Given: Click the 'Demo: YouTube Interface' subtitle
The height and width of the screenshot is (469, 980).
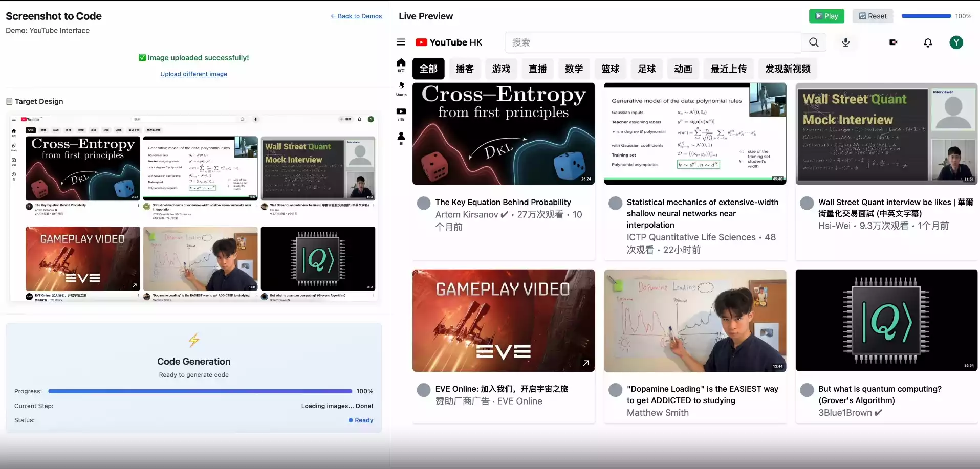Looking at the screenshot, I should [48, 31].
